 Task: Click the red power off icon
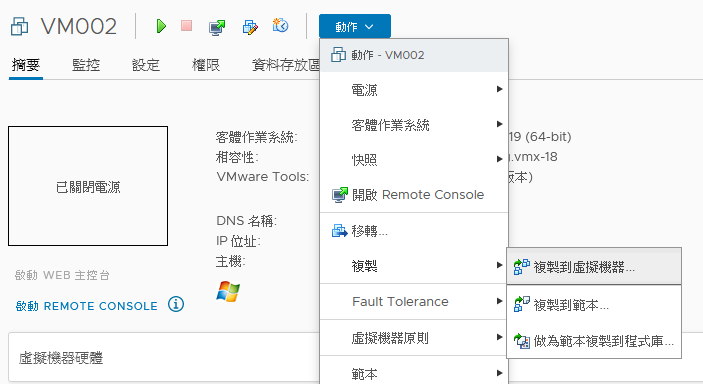pos(187,26)
